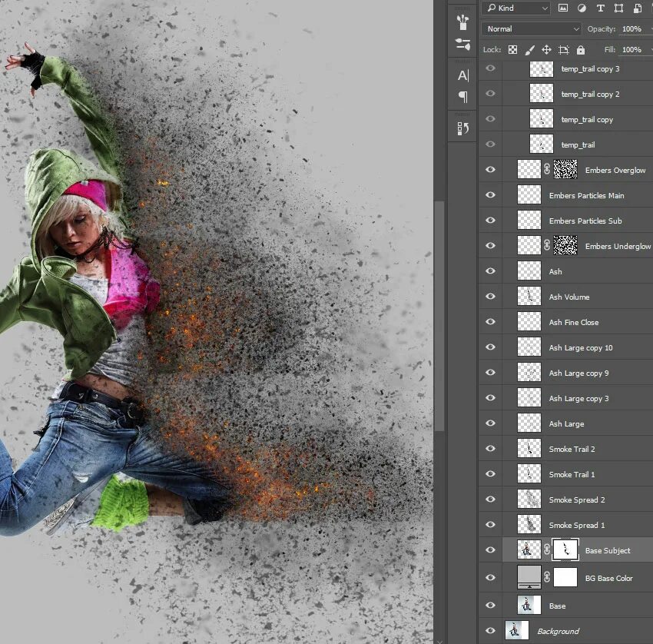The image size is (653, 644).
Task: Click the canvas vertical scrollbar
Action: [439, 317]
